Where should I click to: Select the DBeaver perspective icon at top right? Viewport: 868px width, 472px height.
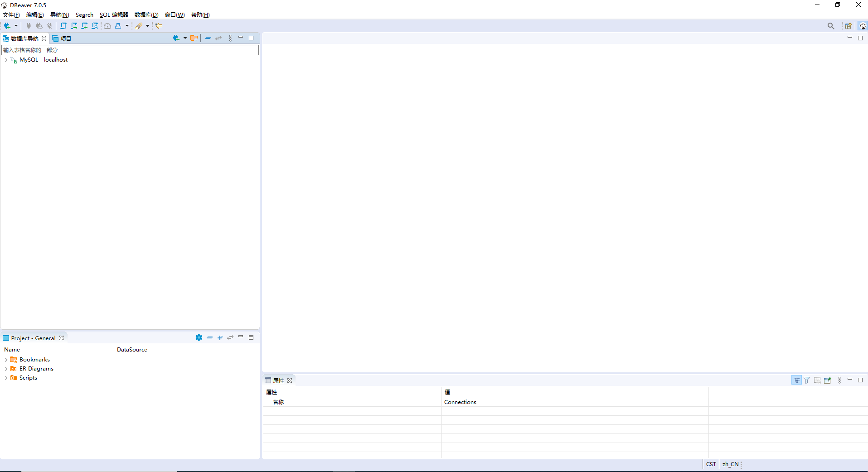click(x=863, y=26)
